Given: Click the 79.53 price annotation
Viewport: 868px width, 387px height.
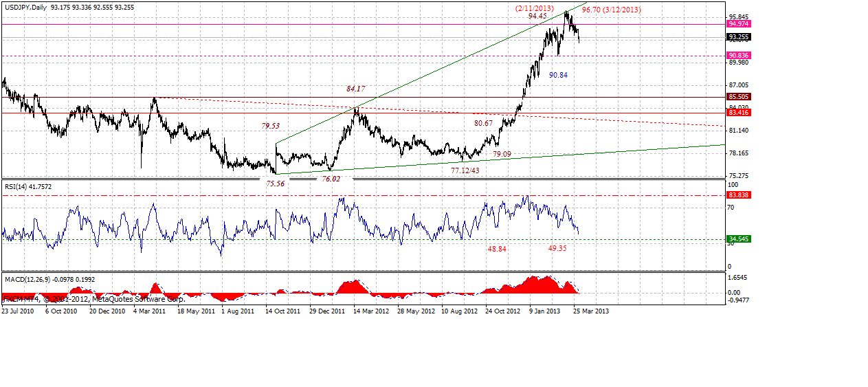Looking at the screenshot, I should [271, 126].
